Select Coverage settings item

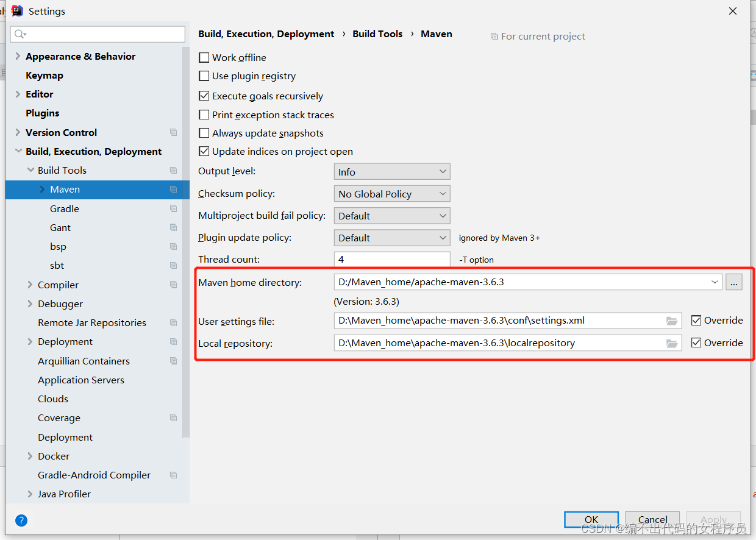(59, 417)
